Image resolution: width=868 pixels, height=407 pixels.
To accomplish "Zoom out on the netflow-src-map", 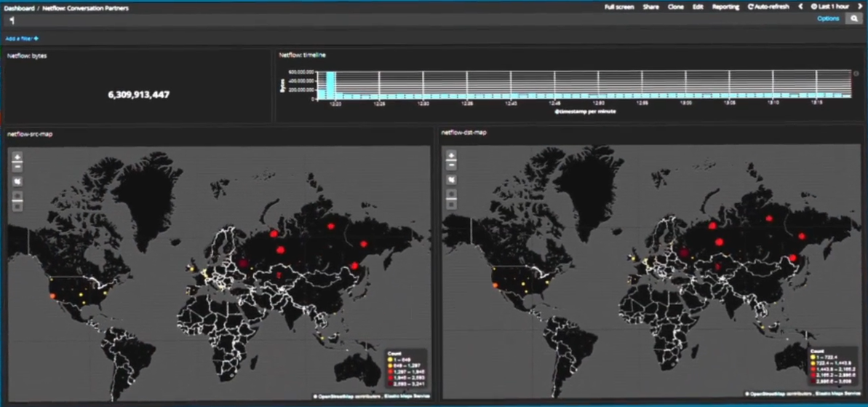I will (x=17, y=166).
